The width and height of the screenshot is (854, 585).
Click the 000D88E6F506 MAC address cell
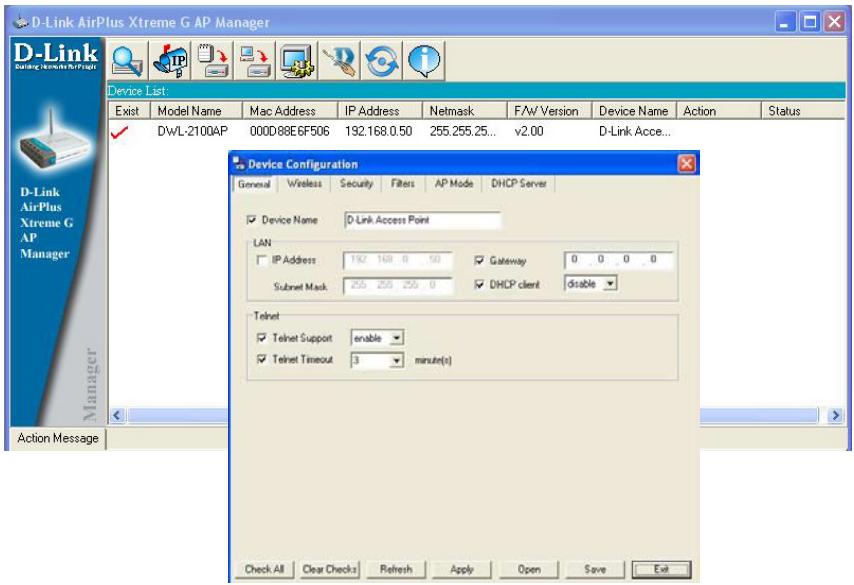(x=289, y=131)
